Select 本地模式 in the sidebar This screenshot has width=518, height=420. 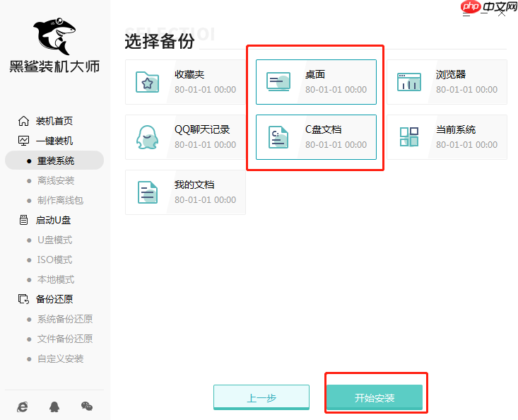(56, 279)
